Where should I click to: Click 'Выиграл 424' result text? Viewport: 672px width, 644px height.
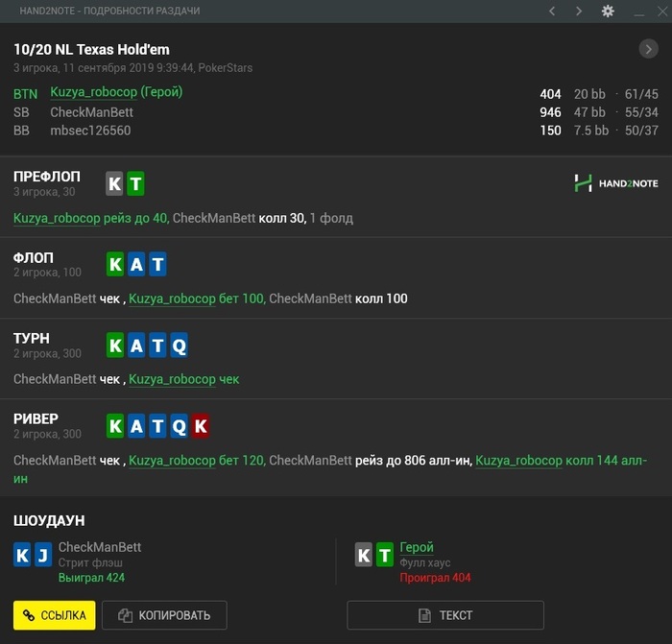point(92,578)
